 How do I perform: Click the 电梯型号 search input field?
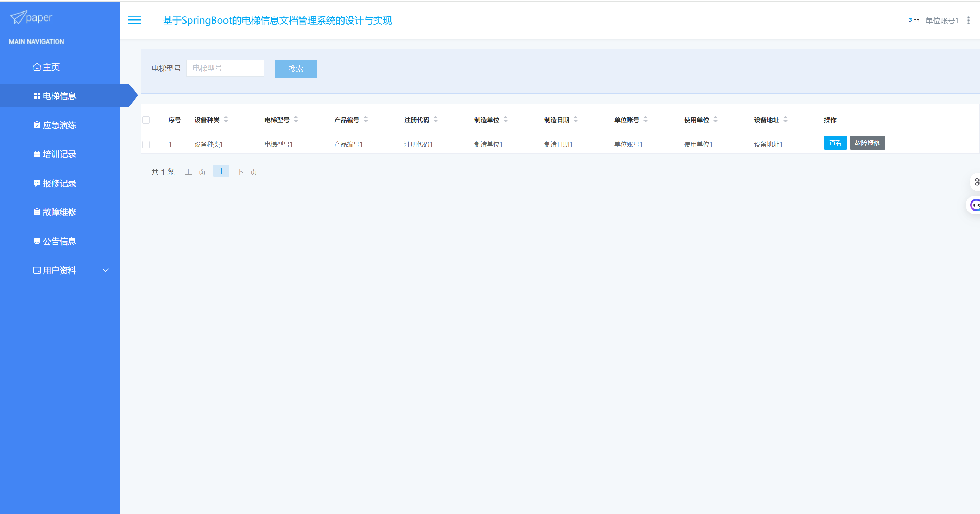coord(225,68)
